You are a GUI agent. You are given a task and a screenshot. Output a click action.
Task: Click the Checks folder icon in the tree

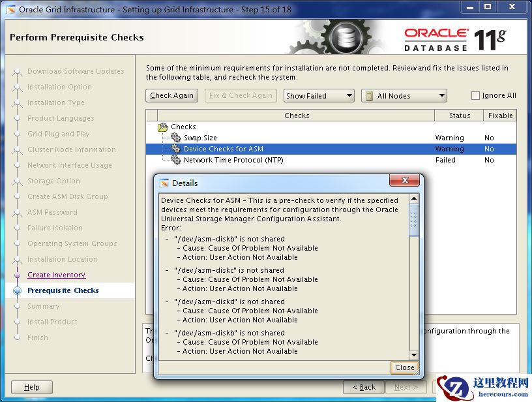[x=163, y=127]
